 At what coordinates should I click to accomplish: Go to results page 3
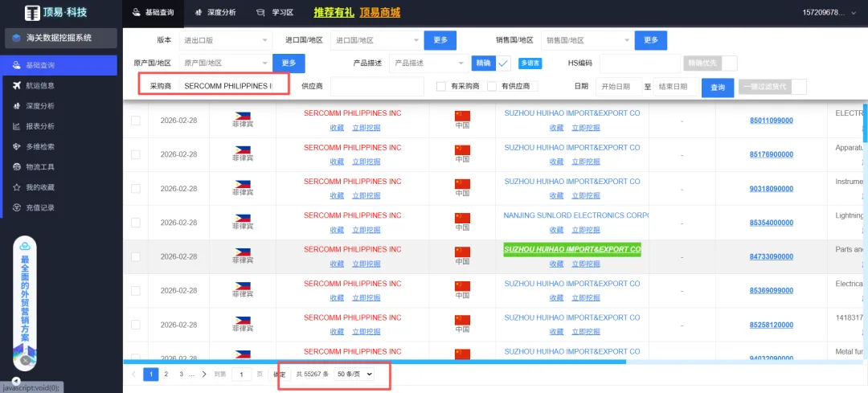(x=181, y=375)
